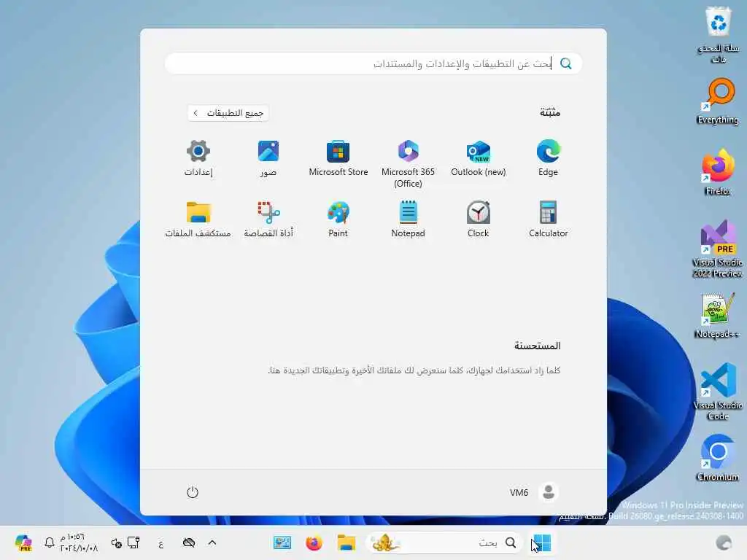Screen dimensions: 747x560
Task: Select the Everything desktop shortcut
Action: 718,101
